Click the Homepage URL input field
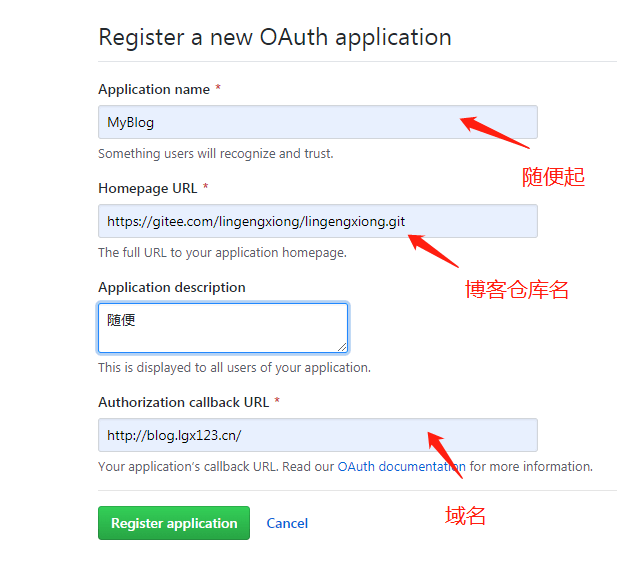 (300, 221)
